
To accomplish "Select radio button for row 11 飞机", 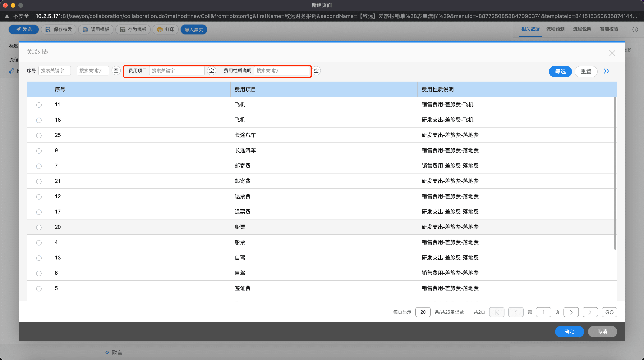I will click(39, 105).
